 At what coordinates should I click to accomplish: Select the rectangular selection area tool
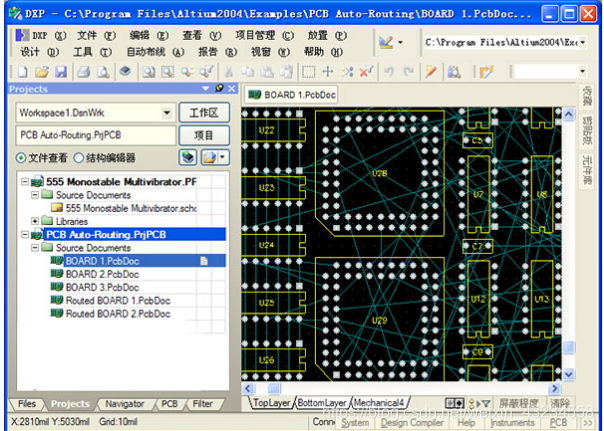[x=308, y=72]
